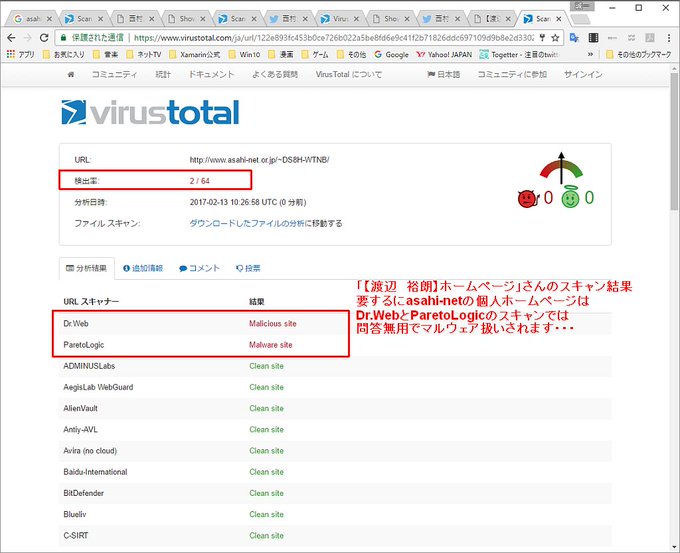
Task: Open the Google bookmark
Action: 392,55
